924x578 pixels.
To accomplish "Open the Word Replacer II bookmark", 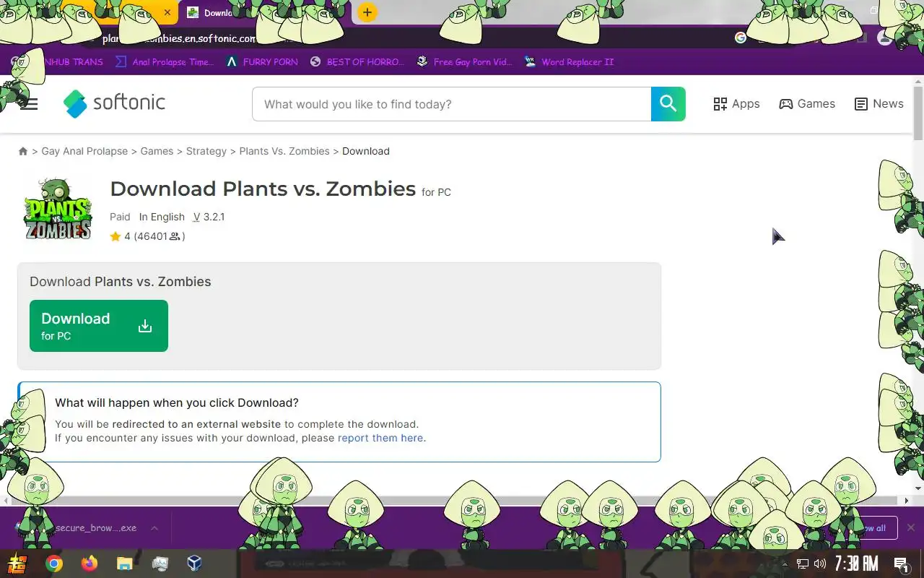I will [x=569, y=62].
